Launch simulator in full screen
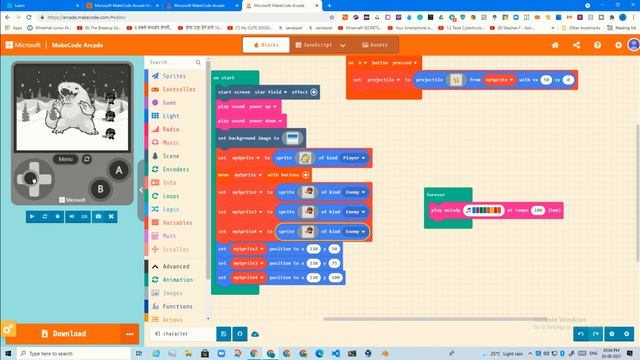The image size is (640, 360). (x=111, y=216)
